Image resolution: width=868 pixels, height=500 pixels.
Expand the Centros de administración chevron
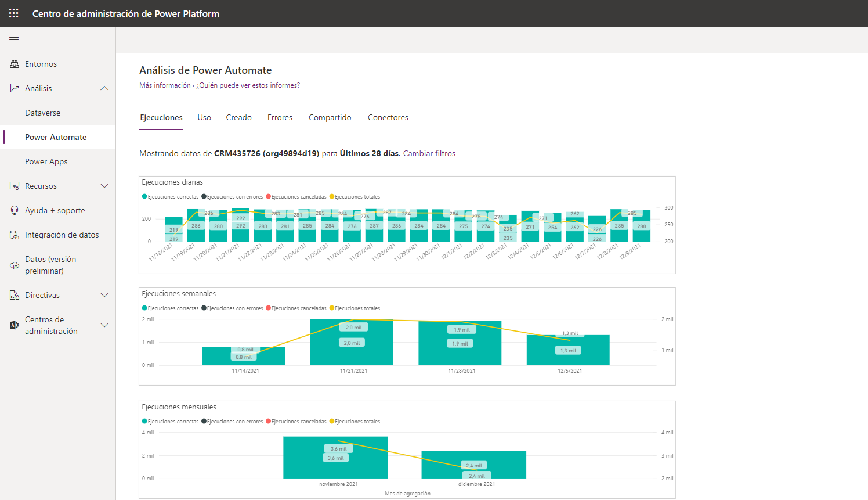[x=104, y=325]
